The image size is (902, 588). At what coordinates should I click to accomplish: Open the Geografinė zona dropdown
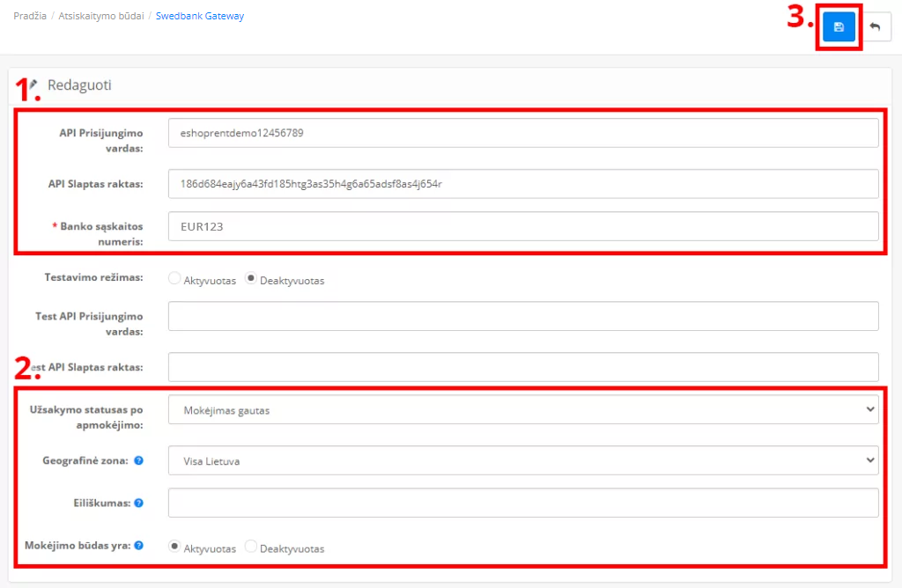click(x=523, y=460)
